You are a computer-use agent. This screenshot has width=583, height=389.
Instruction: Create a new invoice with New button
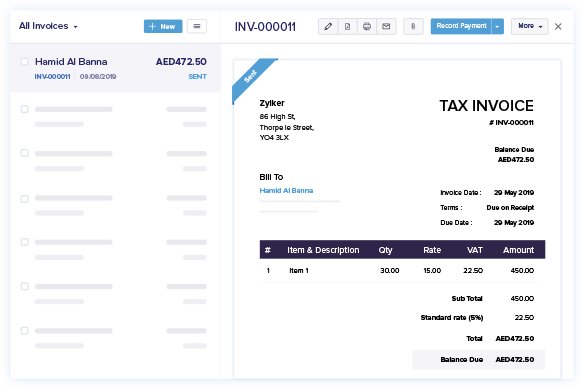click(x=163, y=26)
